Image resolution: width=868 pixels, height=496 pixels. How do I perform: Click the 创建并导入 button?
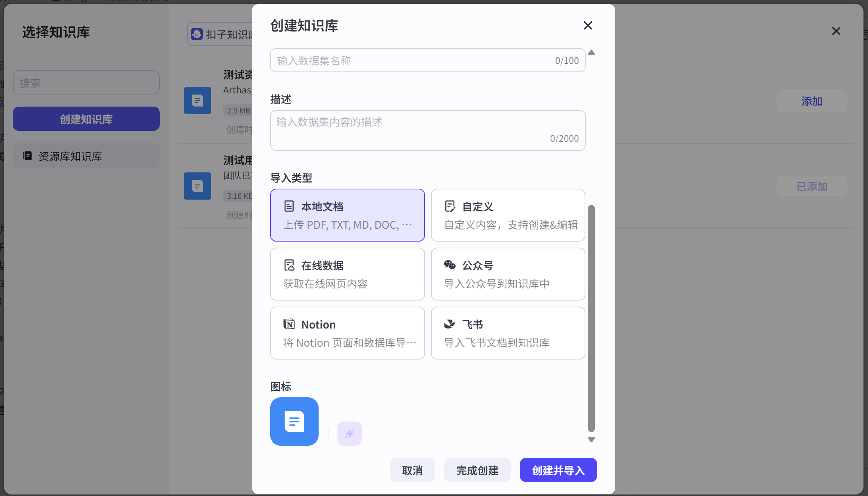558,470
